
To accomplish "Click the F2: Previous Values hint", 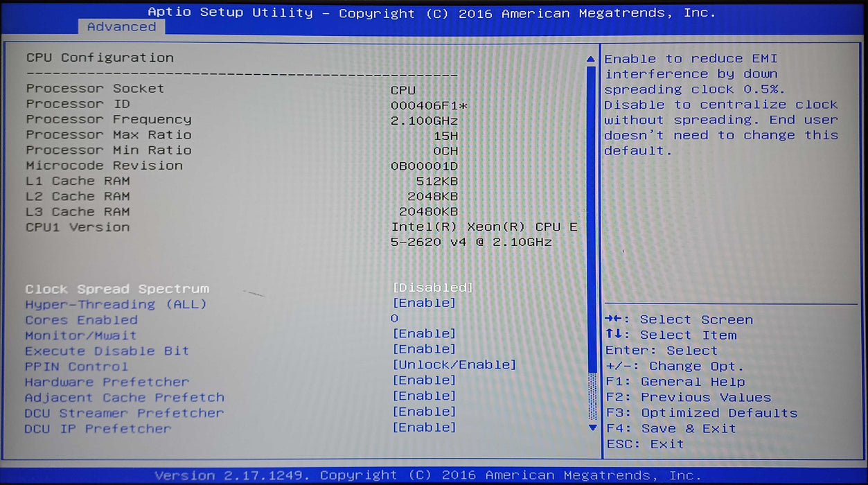I will 689,398.
